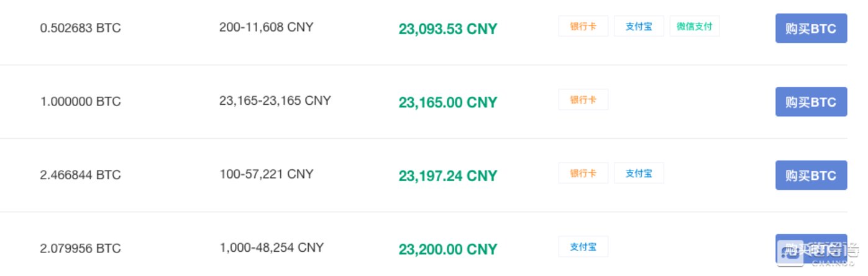
Task: Click the 1.000000 BTC amount
Action: pos(80,102)
